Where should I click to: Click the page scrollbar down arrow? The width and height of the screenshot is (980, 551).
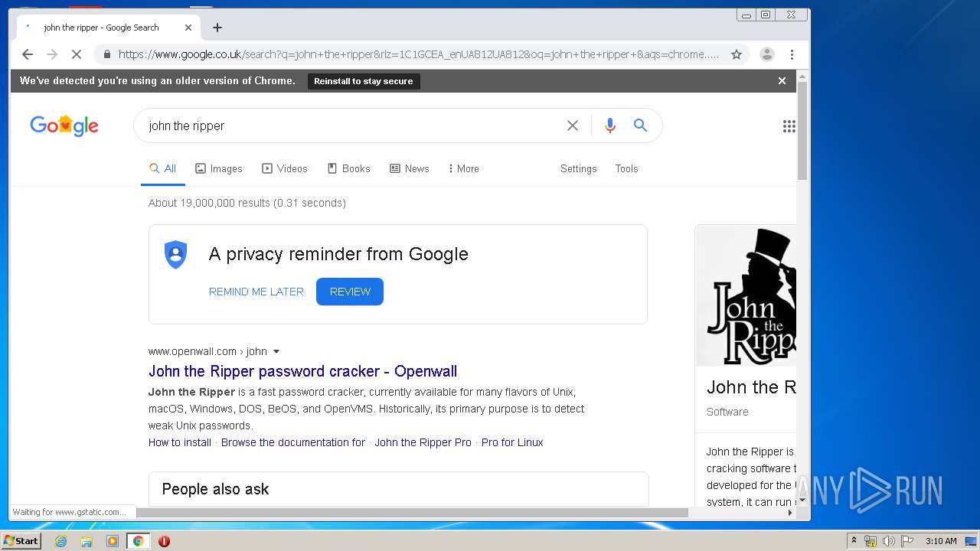point(802,500)
